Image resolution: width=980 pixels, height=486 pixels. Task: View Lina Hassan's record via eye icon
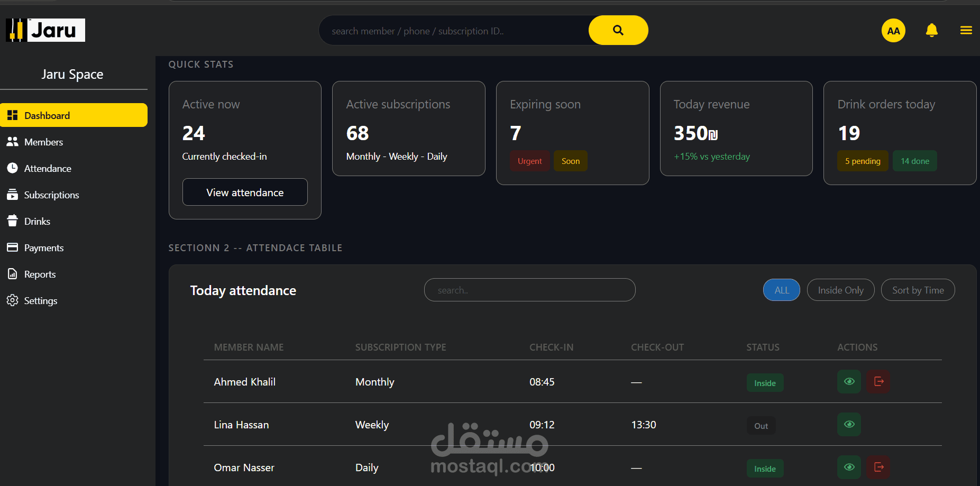pos(849,424)
